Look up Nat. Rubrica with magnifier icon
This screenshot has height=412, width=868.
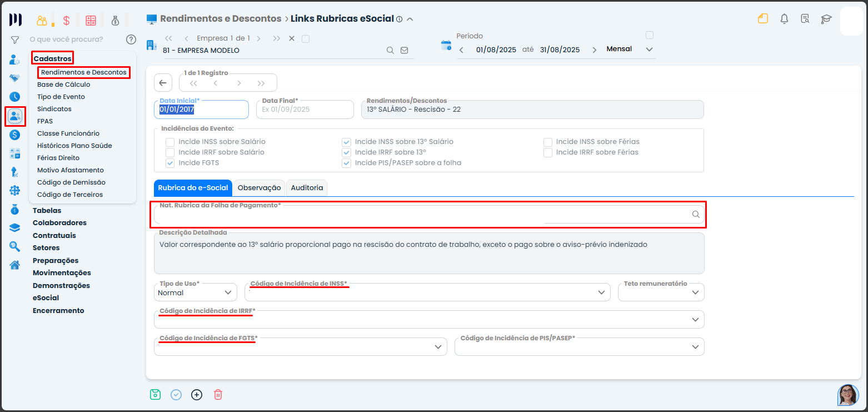coord(696,215)
